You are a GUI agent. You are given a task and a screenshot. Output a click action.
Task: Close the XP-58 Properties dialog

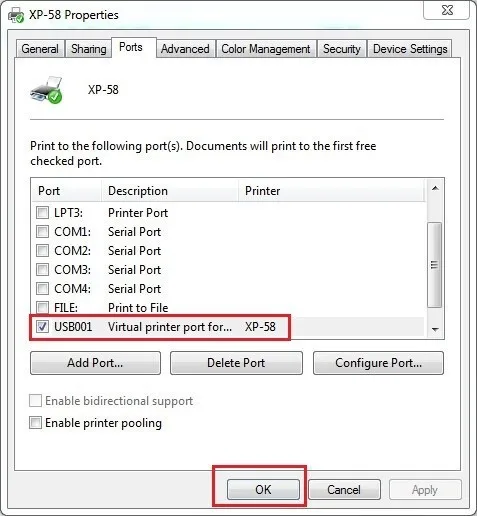tap(447, 10)
